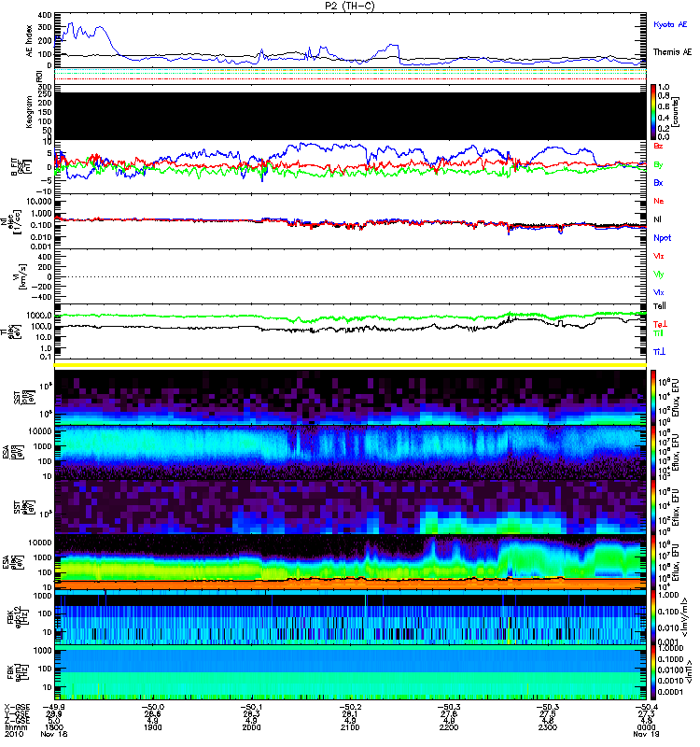The width and height of the screenshot is (700, 747).
Task: Click the 2200 time tick label
Action: 449,727
